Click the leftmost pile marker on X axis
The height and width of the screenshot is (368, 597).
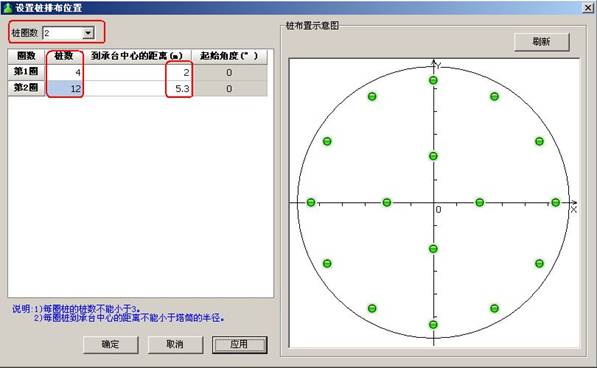(311, 202)
